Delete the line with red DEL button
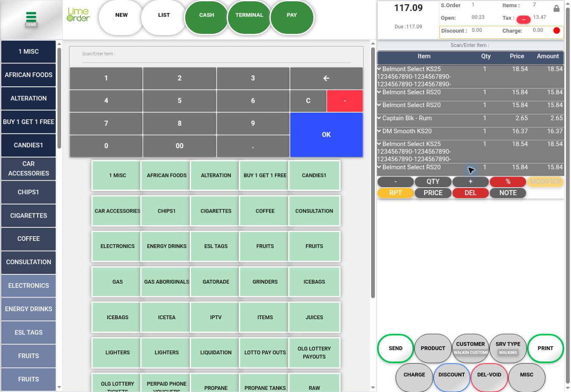 coord(470,193)
